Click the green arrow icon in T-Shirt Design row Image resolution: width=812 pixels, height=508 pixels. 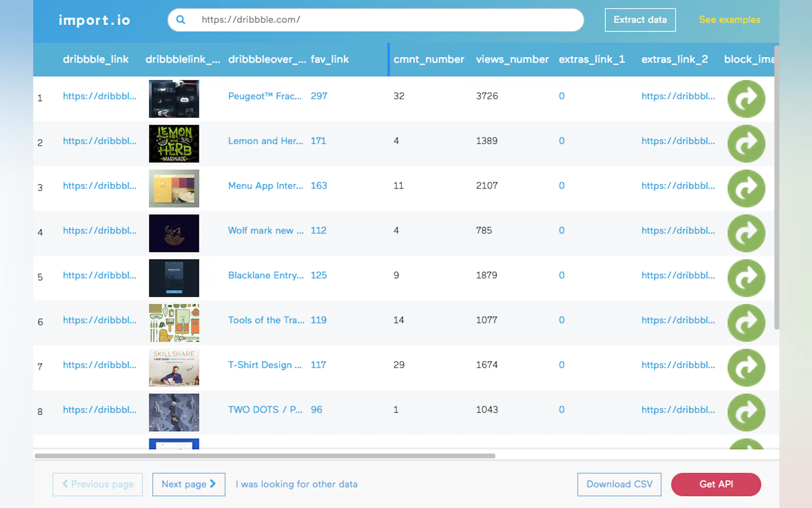[x=746, y=368]
